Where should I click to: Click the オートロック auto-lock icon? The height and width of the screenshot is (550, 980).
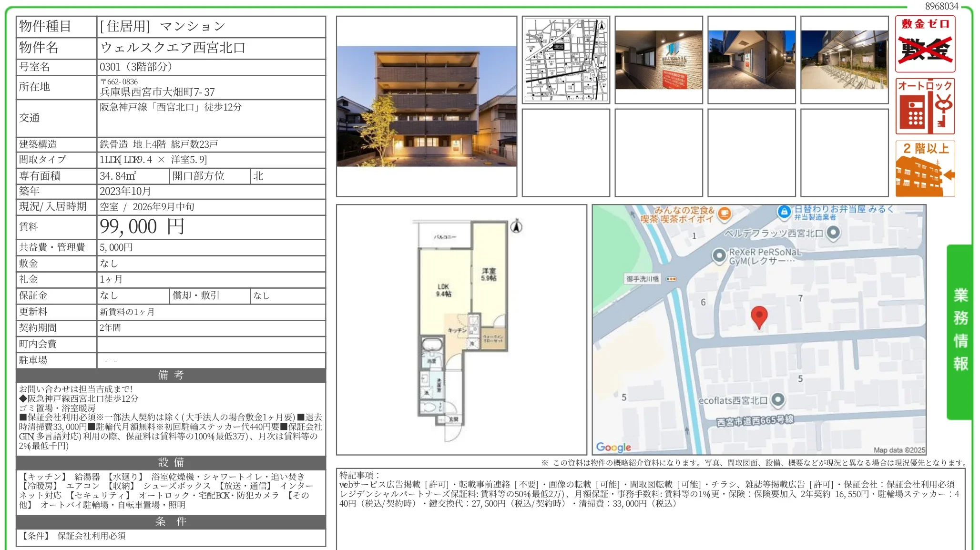click(x=925, y=106)
